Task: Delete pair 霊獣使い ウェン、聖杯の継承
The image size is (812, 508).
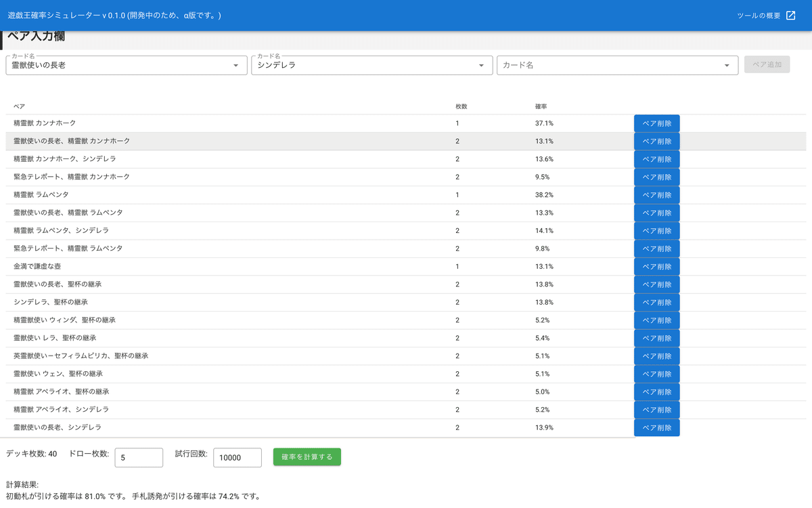Action: pos(656,374)
